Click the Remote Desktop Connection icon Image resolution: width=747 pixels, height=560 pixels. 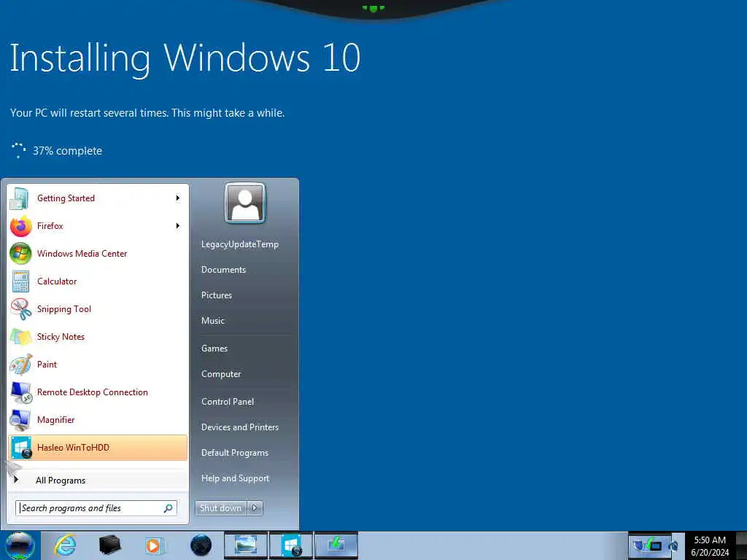(21, 392)
